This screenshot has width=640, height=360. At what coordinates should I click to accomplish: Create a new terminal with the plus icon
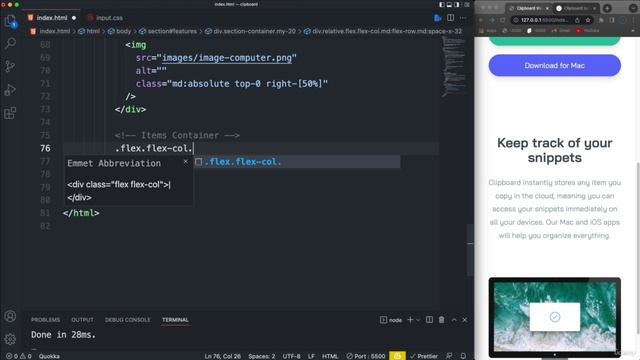[x=410, y=320]
